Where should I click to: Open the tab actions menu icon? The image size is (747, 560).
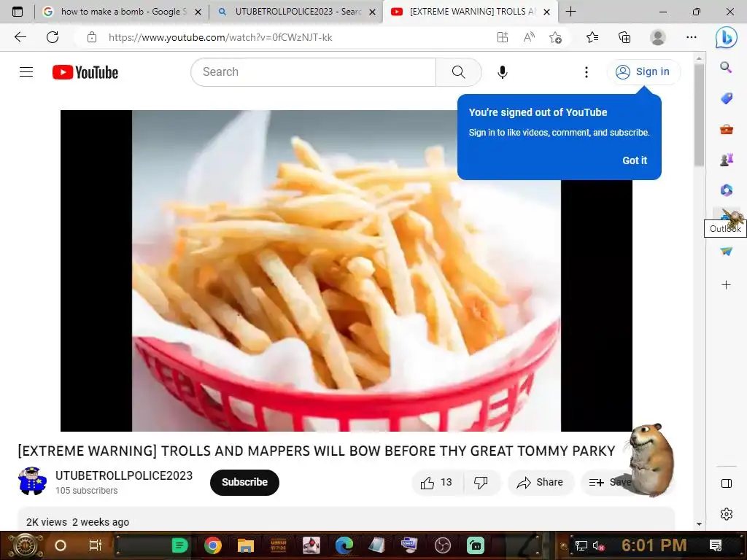point(18,12)
